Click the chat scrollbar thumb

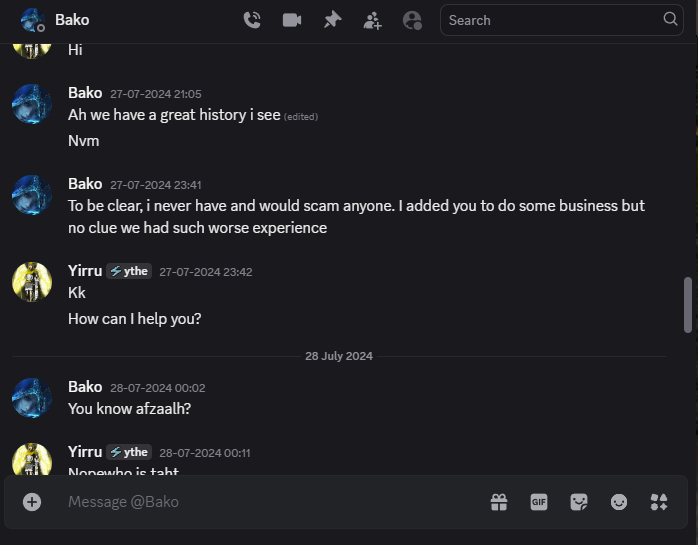tap(688, 305)
